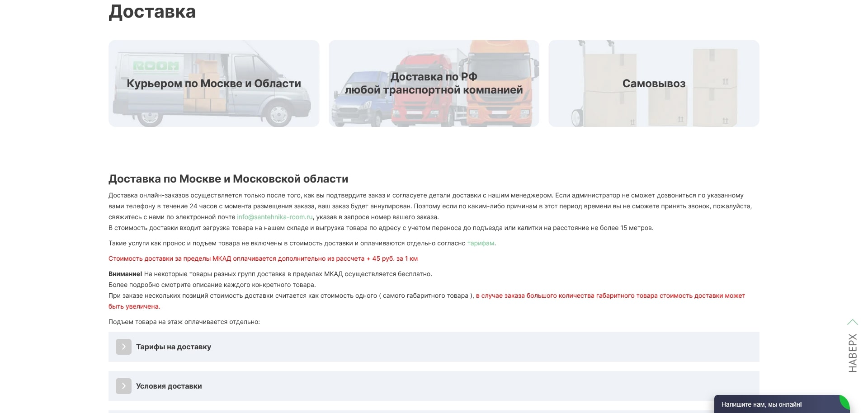
Task: Click the up arrow above НАВЕРХ
Action: [x=852, y=322]
